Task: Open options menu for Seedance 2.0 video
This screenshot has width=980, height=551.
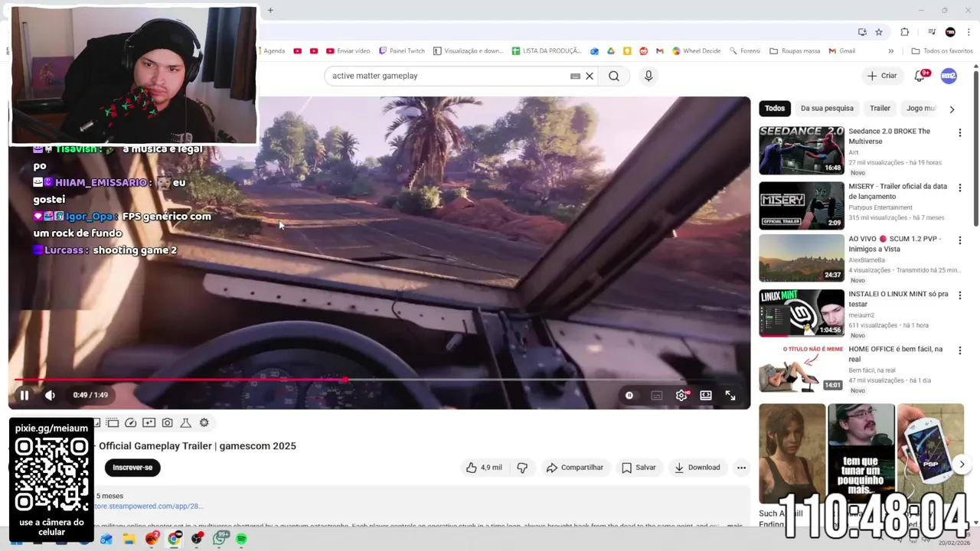Action: point(959,132)
